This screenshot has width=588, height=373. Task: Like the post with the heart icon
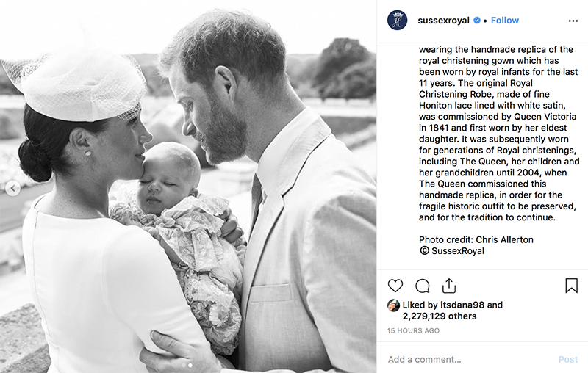(x=395, y=286)
